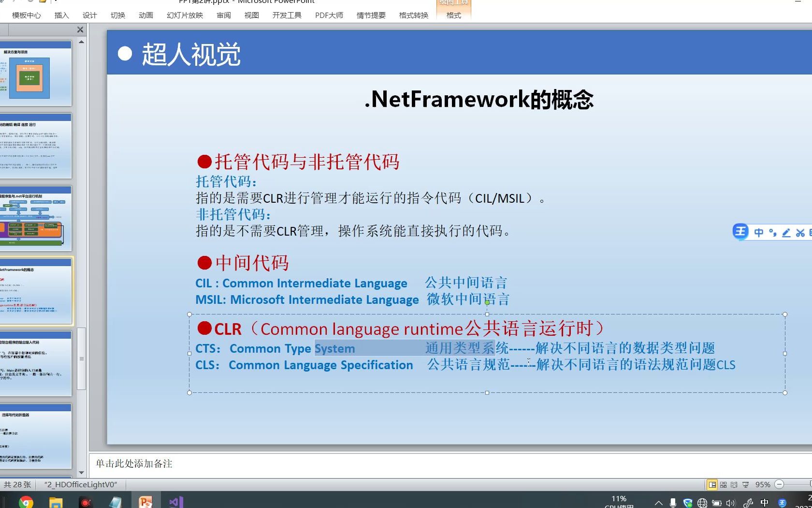Image resolution: width=812 pixels, height=508 pixels.
Task: Close the slide thumbnail pane
Action: click(x=80, y=30)
